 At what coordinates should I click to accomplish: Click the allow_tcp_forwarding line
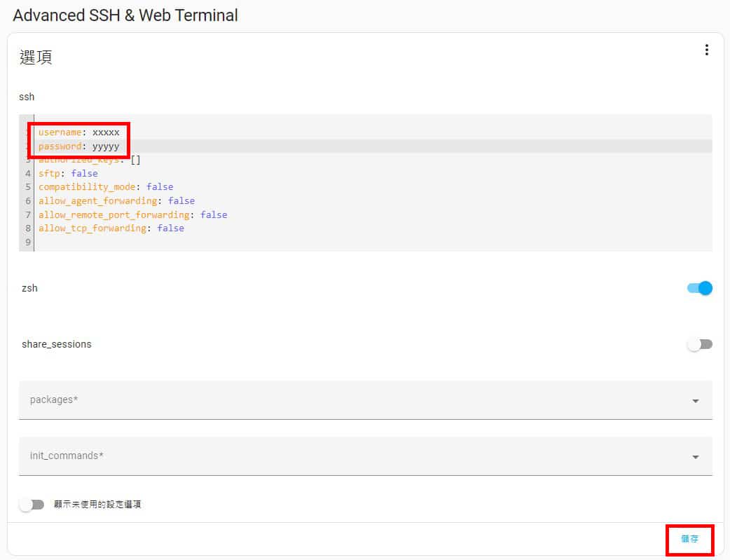(111, 228)
